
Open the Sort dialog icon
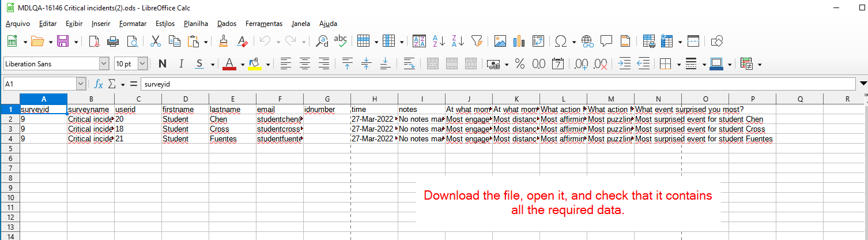[x=419, y=41]
